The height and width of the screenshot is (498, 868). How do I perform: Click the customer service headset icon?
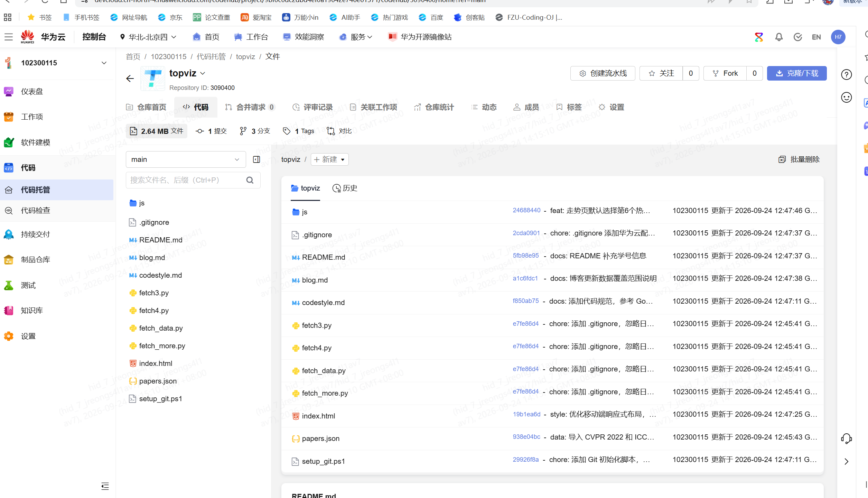tap(846, 439)
